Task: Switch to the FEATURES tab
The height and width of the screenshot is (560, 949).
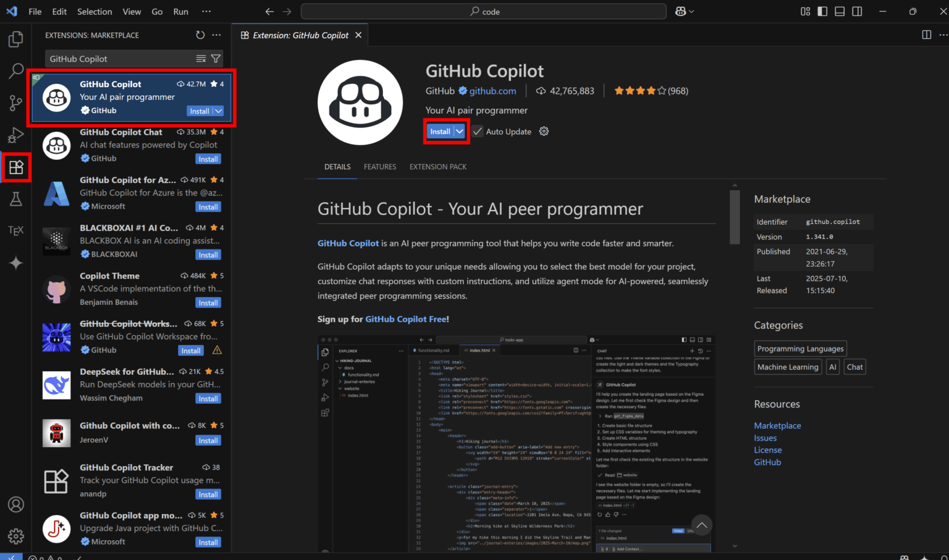Action: (380, 167)
